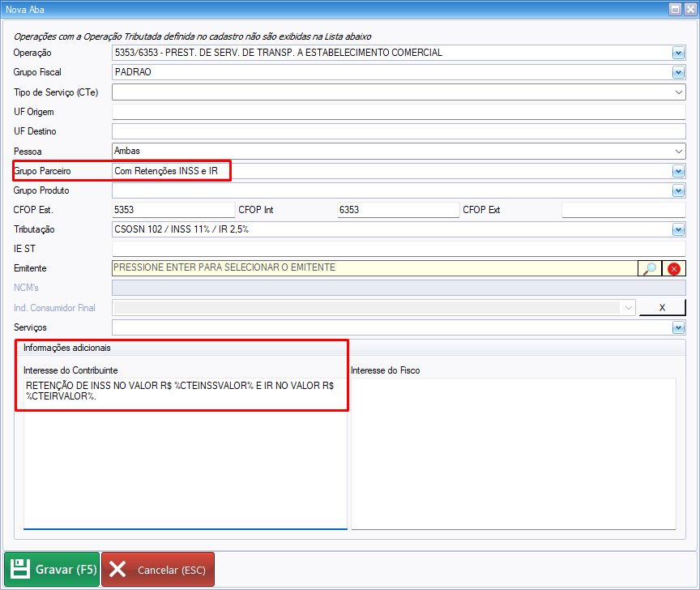Click the UF Origem input field
700x590 pixels.
point(397,112)
